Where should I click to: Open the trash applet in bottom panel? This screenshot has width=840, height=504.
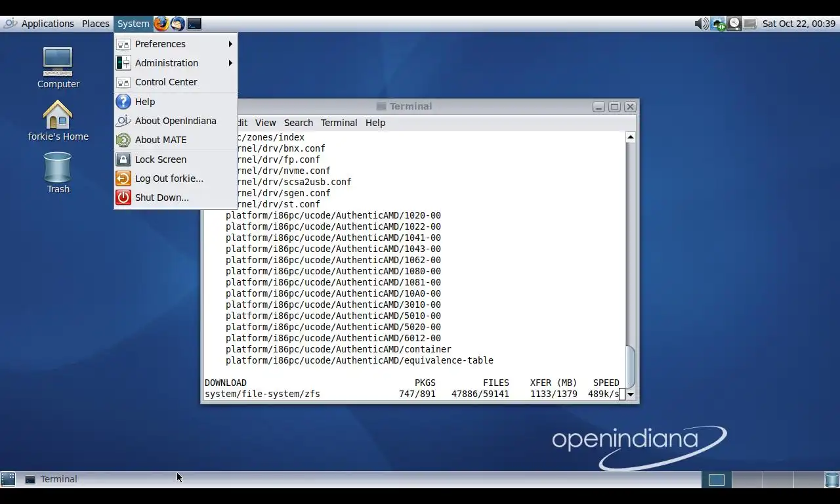pyautogui.click(x=831, y=479)
